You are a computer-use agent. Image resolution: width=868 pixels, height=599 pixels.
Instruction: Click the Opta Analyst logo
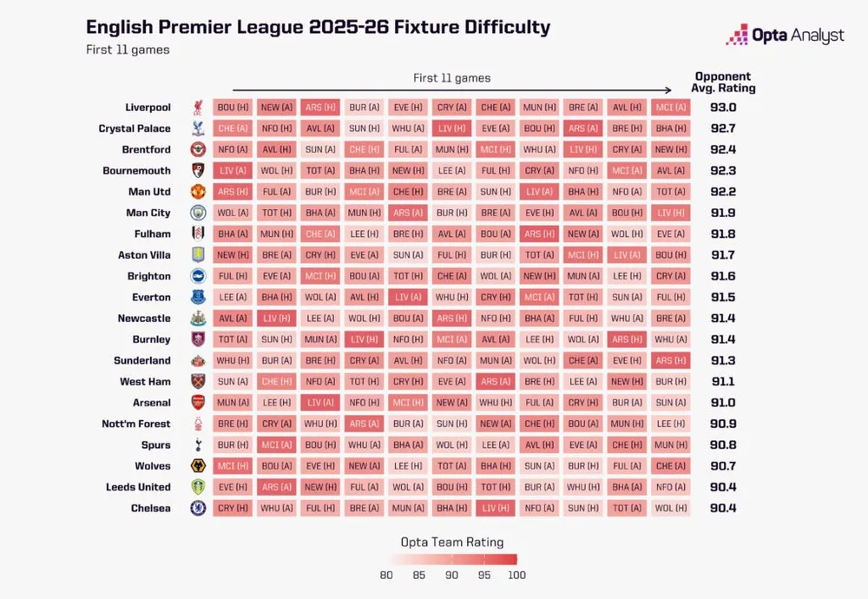(x=785, y=36)
